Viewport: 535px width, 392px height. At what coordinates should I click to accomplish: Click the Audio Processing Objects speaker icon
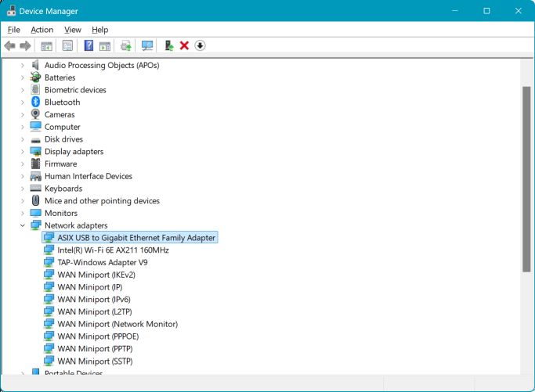[35, 65]
